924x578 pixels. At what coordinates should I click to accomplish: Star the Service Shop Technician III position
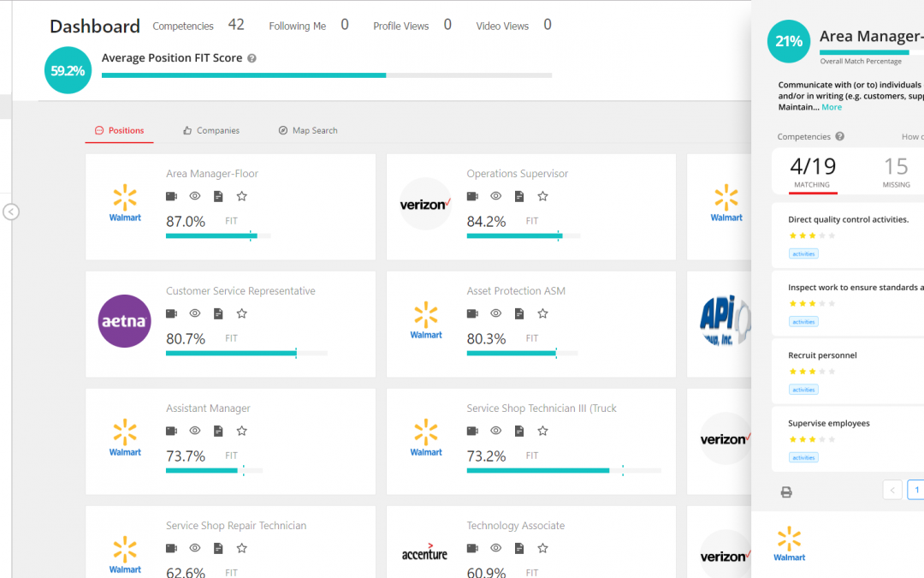(x=542, y=431)
